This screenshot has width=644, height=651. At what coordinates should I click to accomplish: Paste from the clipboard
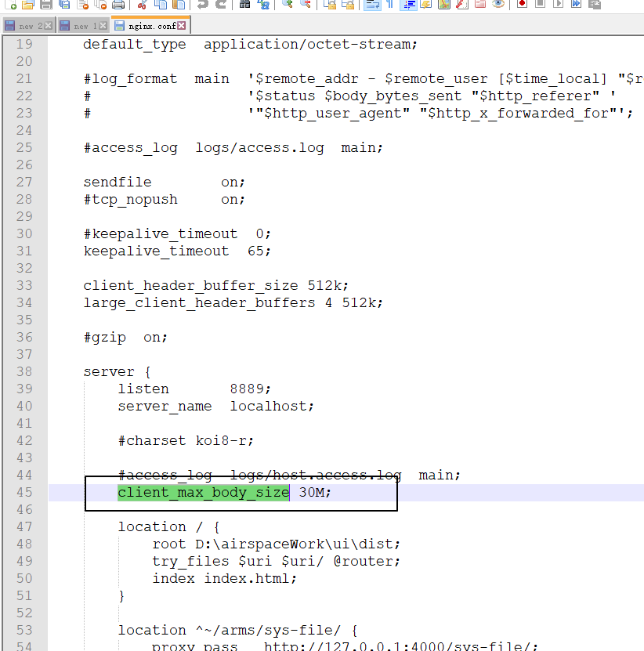pyautogui.click(x=179, y=6)
